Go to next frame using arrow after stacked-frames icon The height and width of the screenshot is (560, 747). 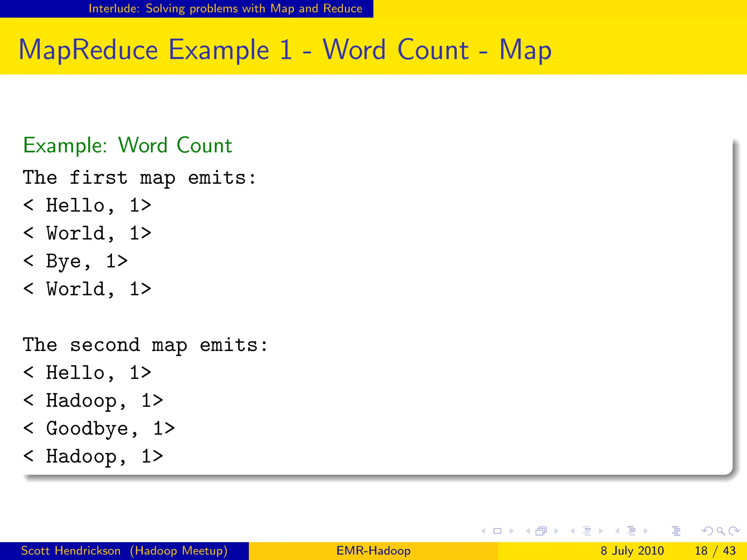(556, 531)
